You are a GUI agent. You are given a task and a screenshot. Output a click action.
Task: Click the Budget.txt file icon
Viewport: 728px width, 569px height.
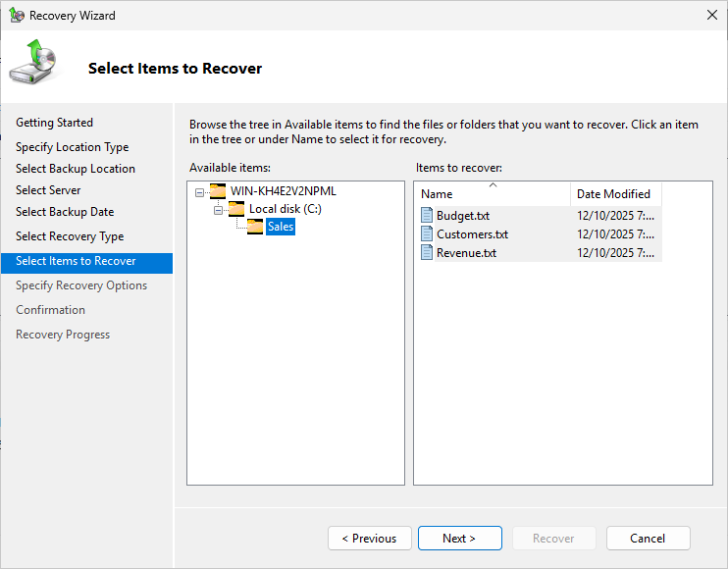(427, 215)
